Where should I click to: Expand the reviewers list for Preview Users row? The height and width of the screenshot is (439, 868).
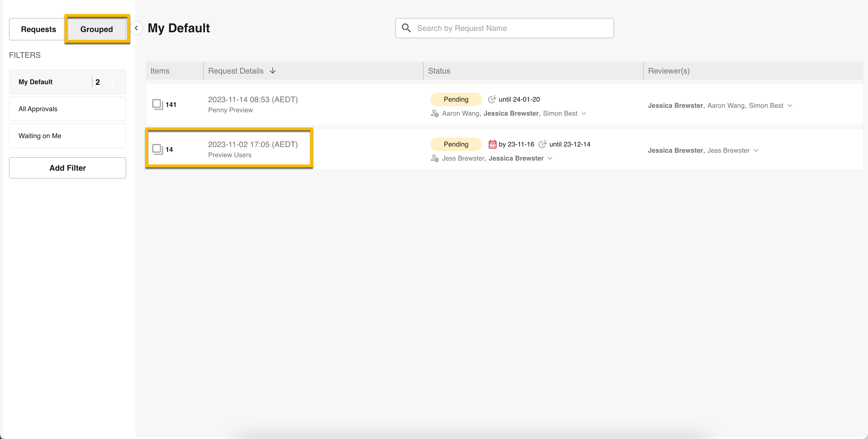pyautogui.click(x=756, y=150)
